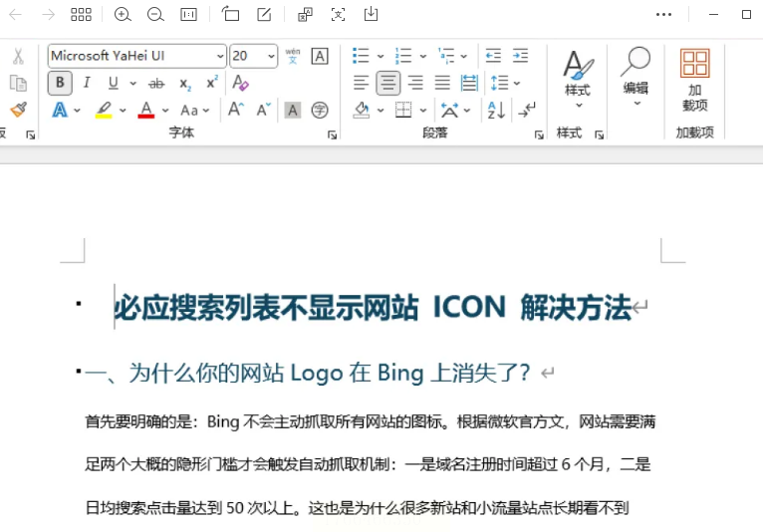Viewport: 763px width, 532px height.
Task: Toggle Strikethrough formatting
Action: pyautogui.click(x=156, y=84)
